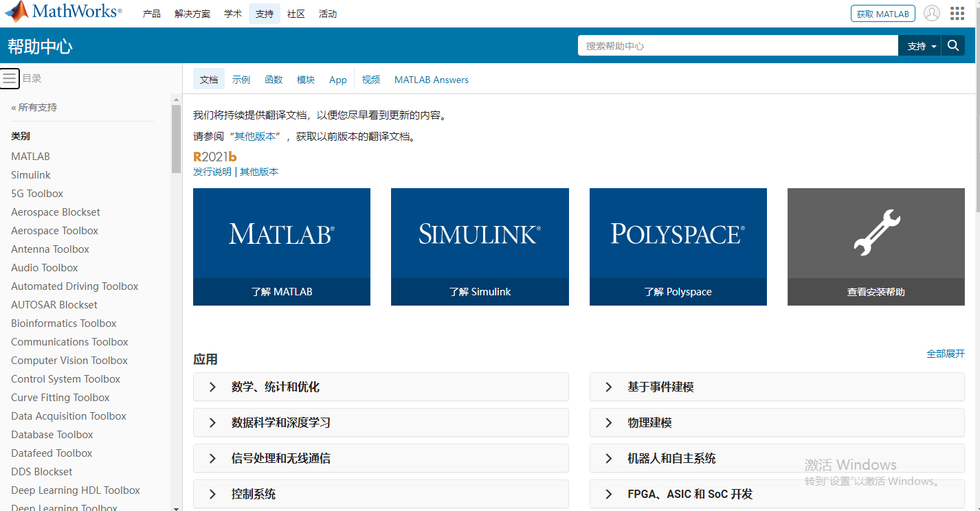
Task: Open the Polyspace product tile
Action: point(678,247)
